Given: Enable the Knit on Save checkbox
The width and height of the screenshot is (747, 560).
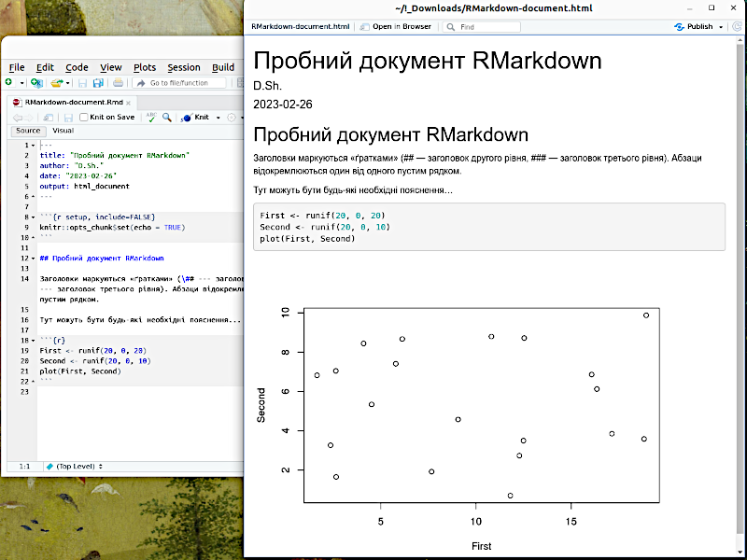Looking at the screenshot, I should 84,118.
